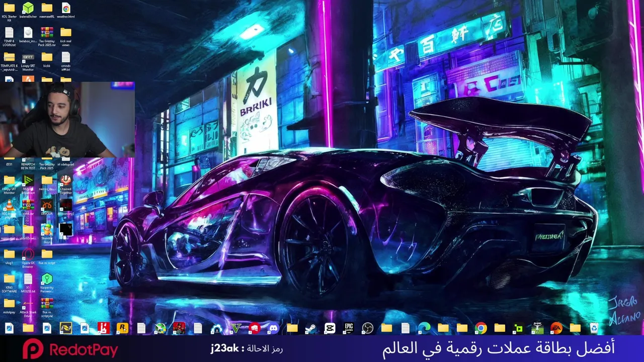Image resolution: width=644 pixels, height=362 pixels.
Task: Open the Discord shortcut
Action: point(273,328)
